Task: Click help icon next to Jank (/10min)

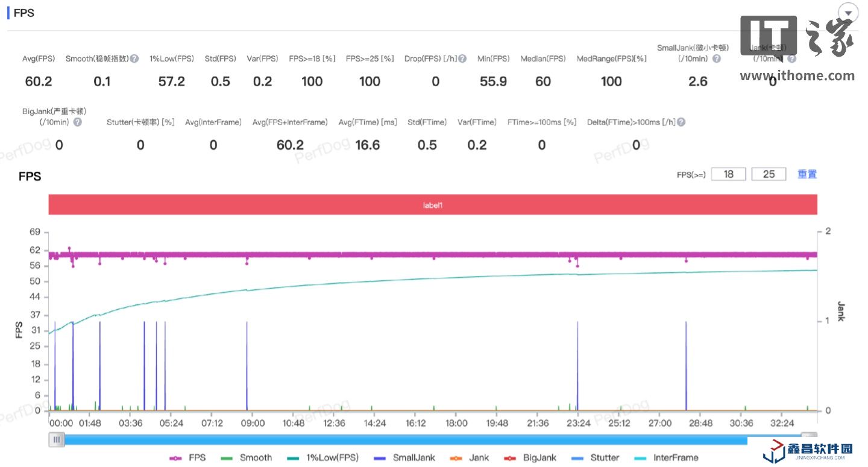Action: tap(791, 59)
